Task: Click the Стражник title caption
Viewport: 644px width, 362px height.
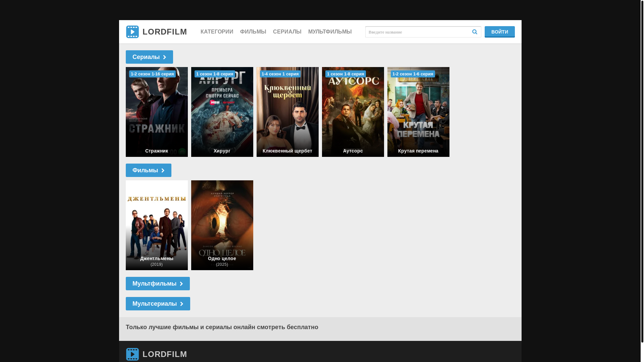Action: [x=157, y=151]
